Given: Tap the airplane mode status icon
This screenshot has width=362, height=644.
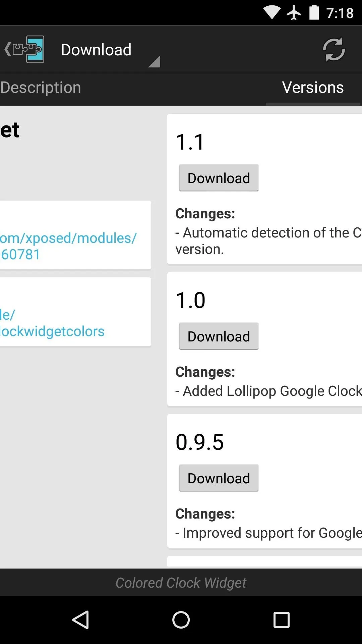Looking at the screenshot, I should [294, 13].
